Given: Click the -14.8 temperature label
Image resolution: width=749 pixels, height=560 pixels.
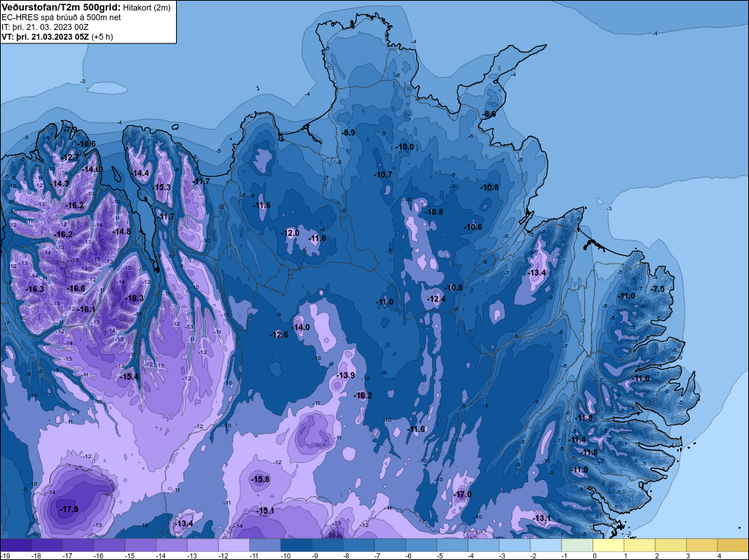Looking at the screenshot, I should 121,231.
